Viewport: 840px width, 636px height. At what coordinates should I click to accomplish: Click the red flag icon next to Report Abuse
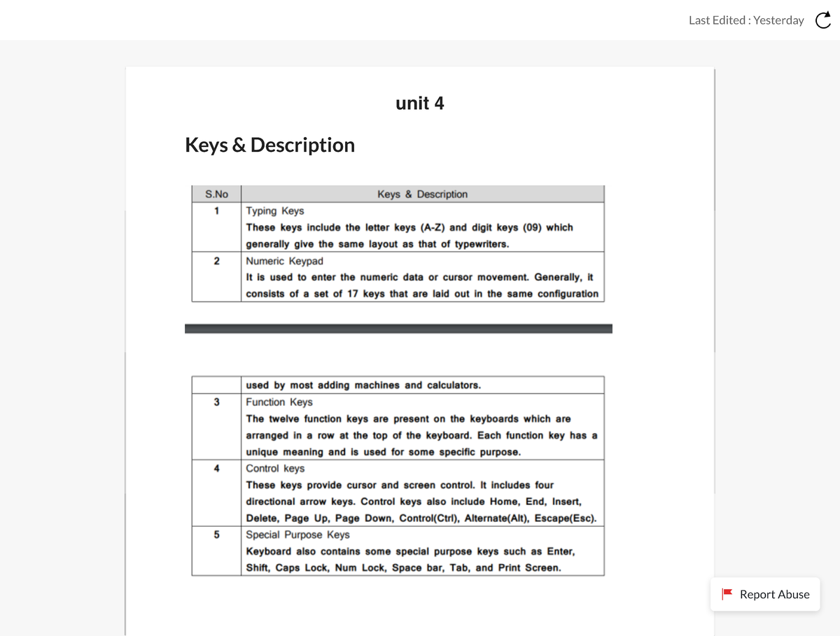click(727, 594)
